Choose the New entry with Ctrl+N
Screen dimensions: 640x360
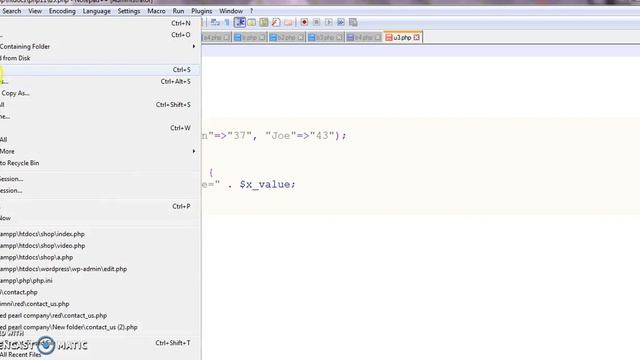99,23
